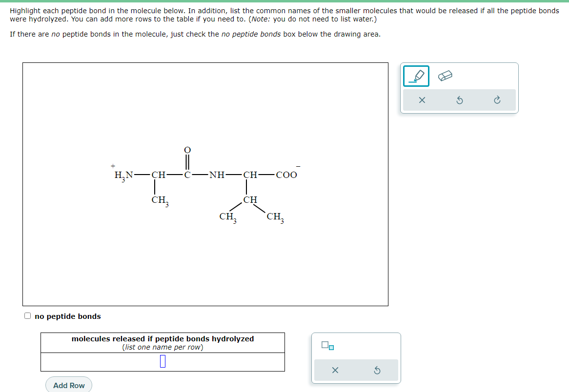This screenshot has width=569, height=392.
Task: Click the rightmost CH3 group
Action: pyautogui.click(x=274, y=216)
